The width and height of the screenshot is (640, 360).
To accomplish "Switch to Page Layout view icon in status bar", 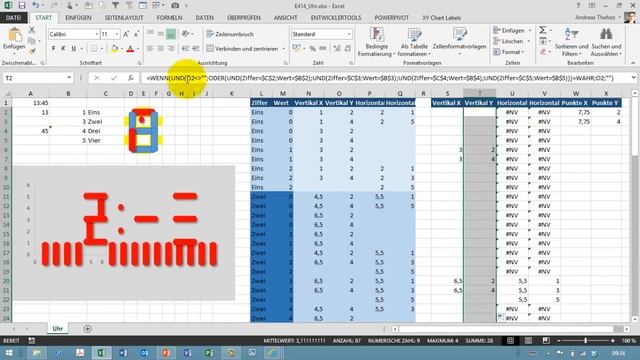I will (528, 340).
